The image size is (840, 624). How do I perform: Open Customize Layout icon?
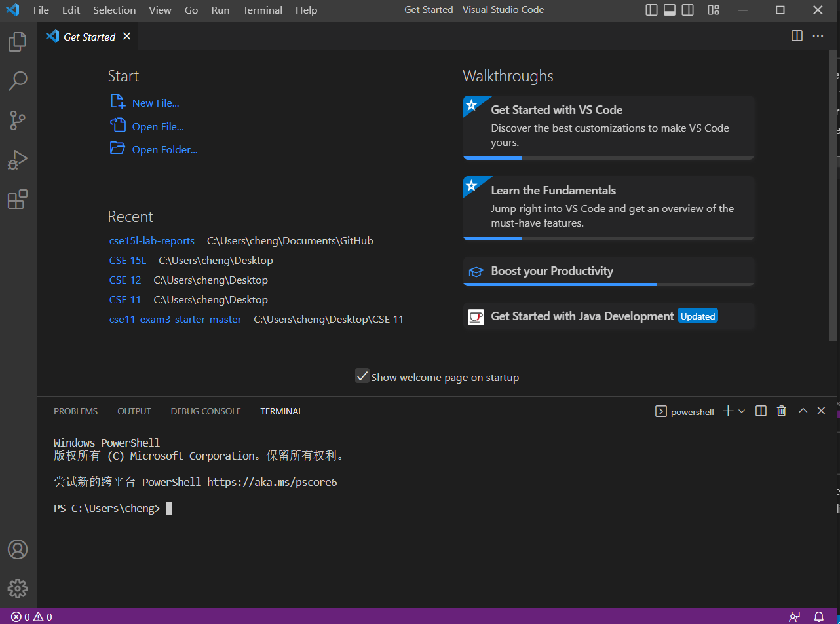[714, 10]
